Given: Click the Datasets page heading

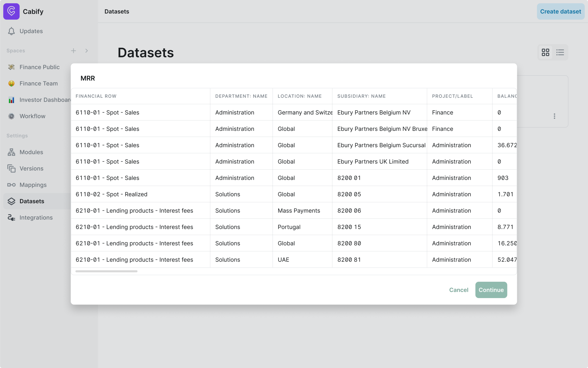Looking at the screenshot, I should click(146, 53).
